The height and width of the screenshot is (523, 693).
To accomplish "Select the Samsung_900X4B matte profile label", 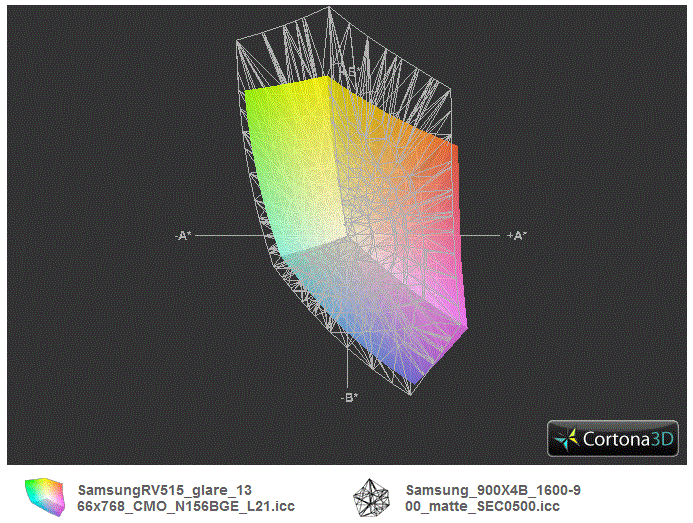I will pos(493,498).
